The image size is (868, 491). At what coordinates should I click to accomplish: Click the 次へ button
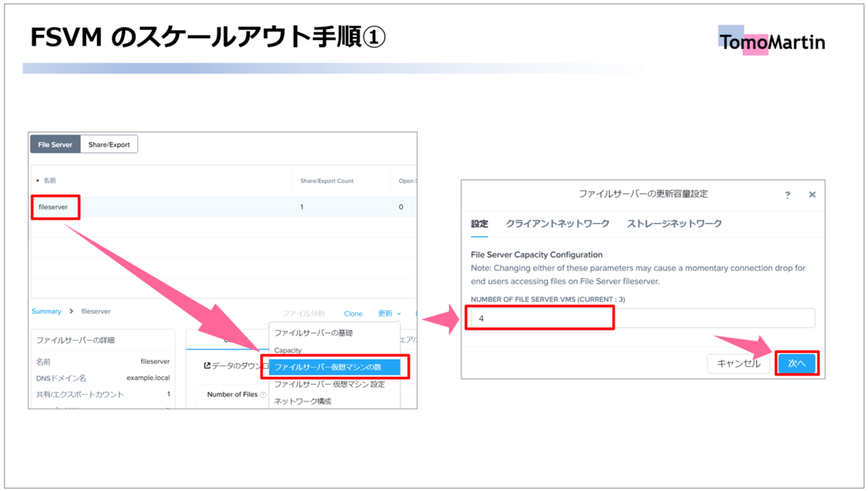(796, 364)
